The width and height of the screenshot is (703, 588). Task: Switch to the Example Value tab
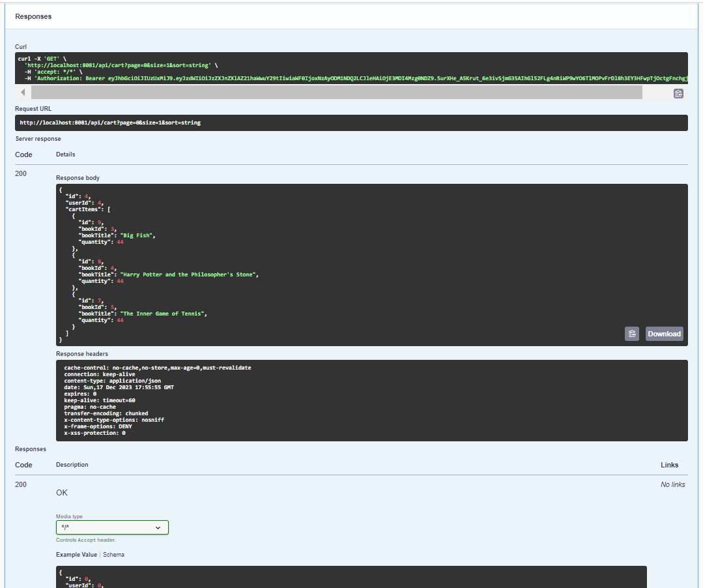click(76, 555)
